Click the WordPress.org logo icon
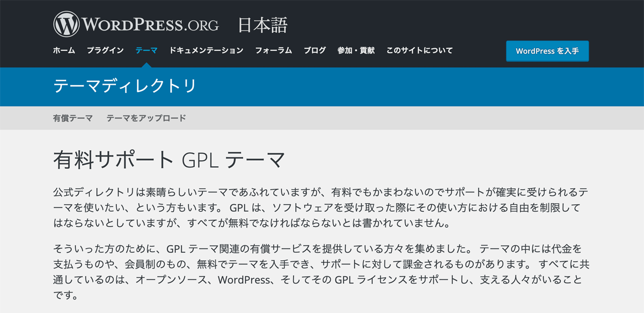The image size is (644, 313). tap(66, 25)
